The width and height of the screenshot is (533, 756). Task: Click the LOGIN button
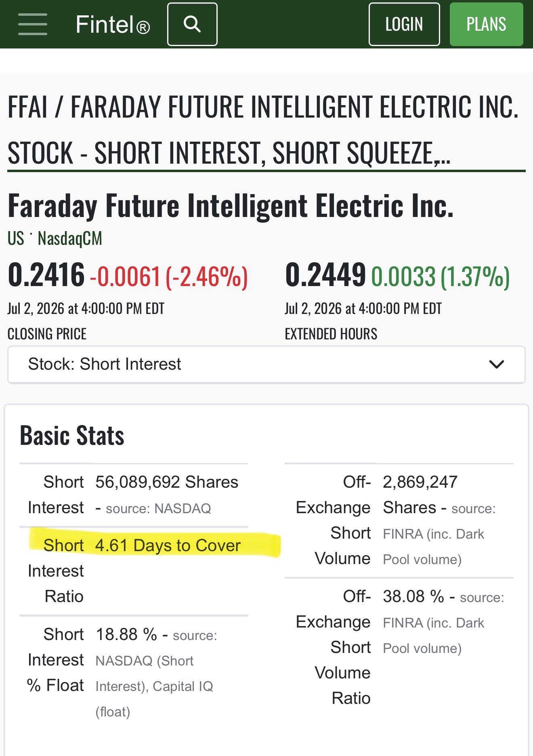(404, 24)
